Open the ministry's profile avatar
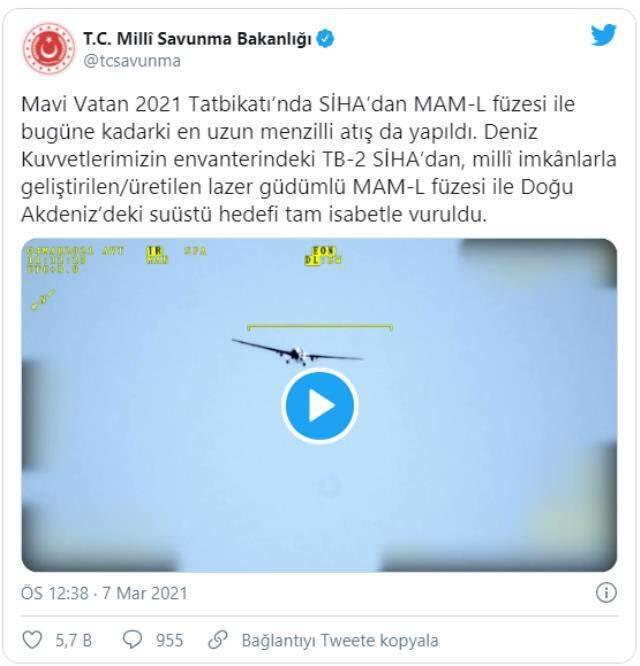640x666 pixels. (x=48, y=49)
